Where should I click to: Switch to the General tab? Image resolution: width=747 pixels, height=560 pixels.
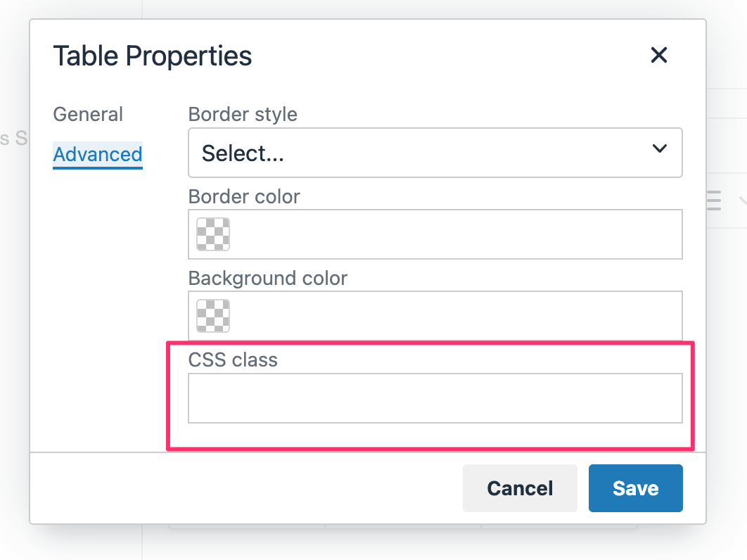(88, 115)
